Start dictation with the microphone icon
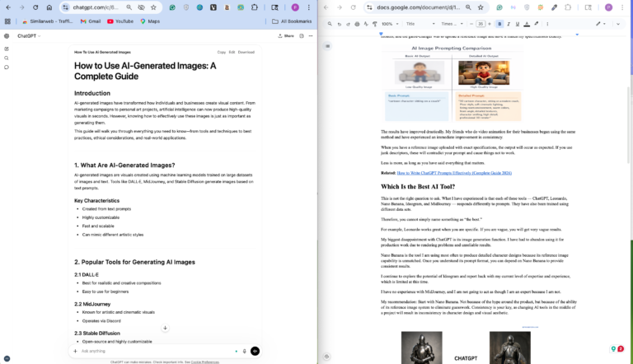 pyautogui.click(x=244, y=351)
